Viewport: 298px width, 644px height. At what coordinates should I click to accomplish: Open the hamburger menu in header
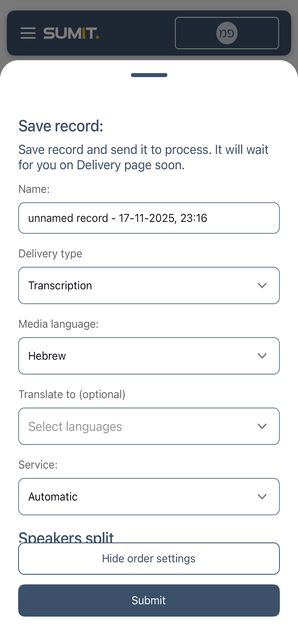pos(28,33)
